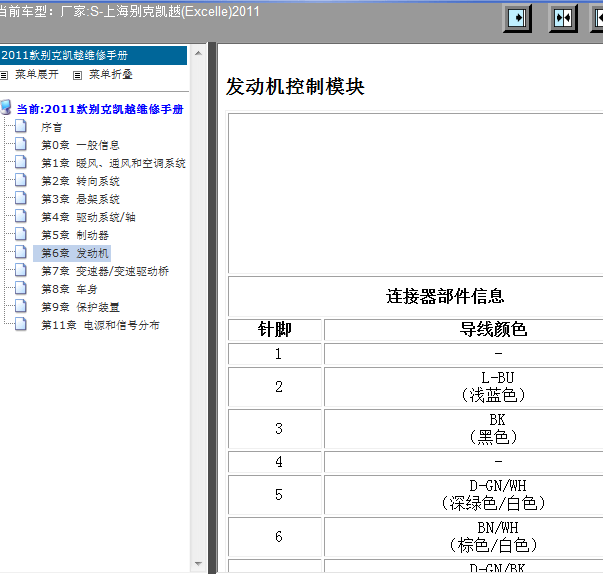Open 第2章 转向系统

pyautogui.click(x=80, y=181)
